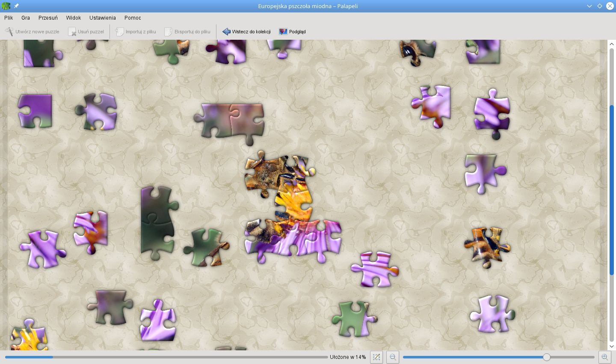Click Importuj z pliku button
616x364 pixels.
point(136,32)
